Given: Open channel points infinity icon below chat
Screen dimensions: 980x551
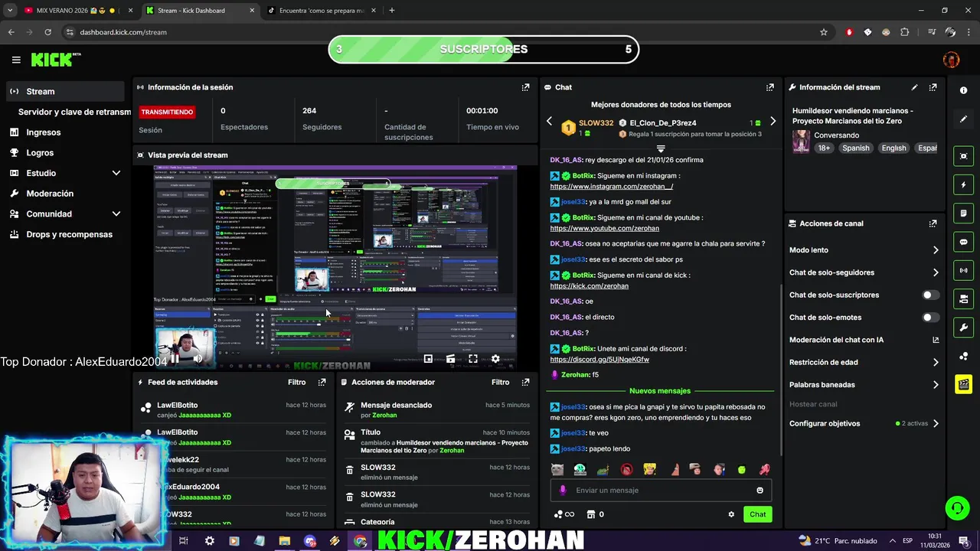Looking at the screenshot, I should click(564, 514).
